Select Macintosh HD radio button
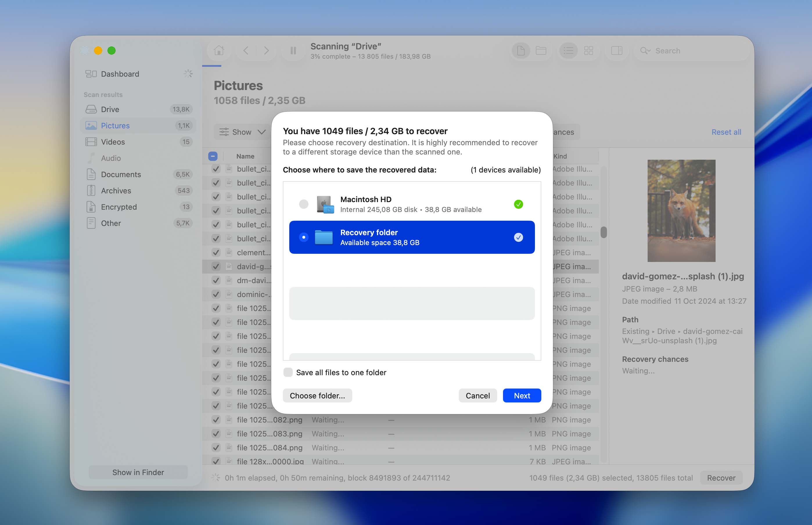Image resolution: width=812 pixels, height=525 pixels. tap(303, 204)
